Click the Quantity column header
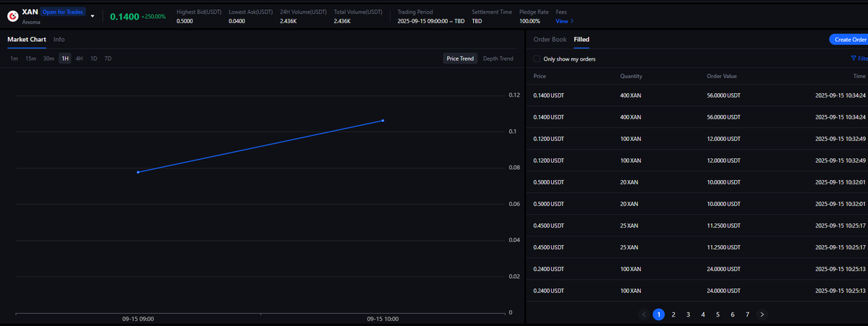 (631, 76)
